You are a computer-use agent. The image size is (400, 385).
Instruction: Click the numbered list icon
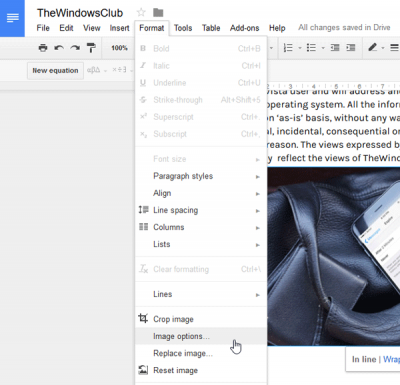click(x=288, y=48)
